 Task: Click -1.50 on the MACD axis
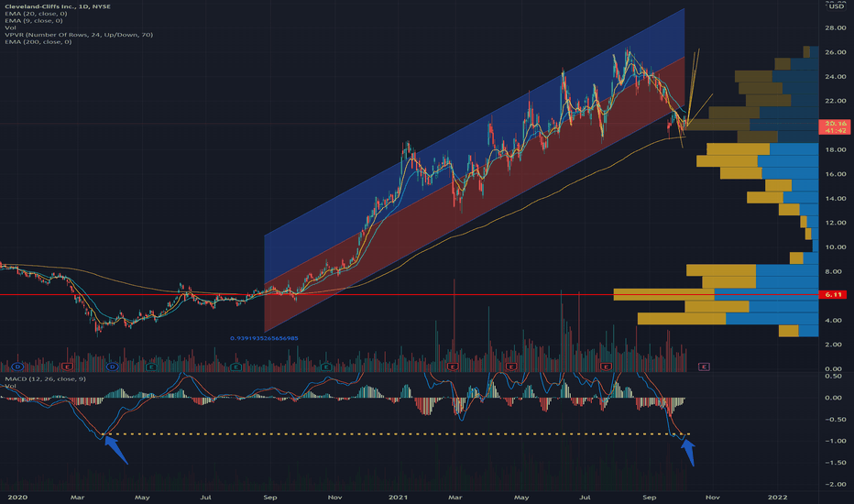coord(835,463)
